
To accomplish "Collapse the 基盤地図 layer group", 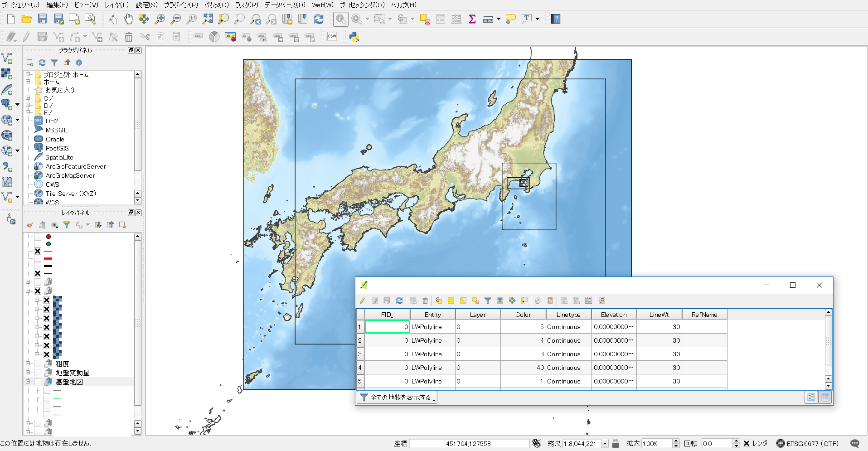I will coord(28,381).
